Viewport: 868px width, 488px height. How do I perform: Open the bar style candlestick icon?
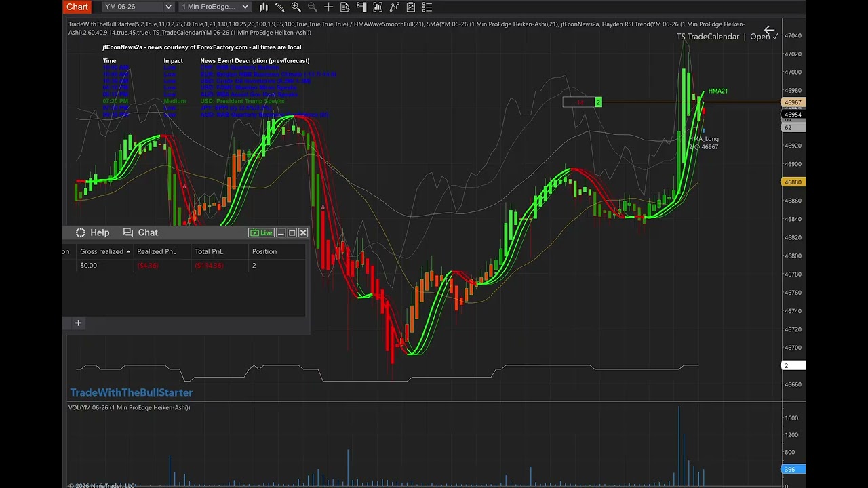point(263,7)
